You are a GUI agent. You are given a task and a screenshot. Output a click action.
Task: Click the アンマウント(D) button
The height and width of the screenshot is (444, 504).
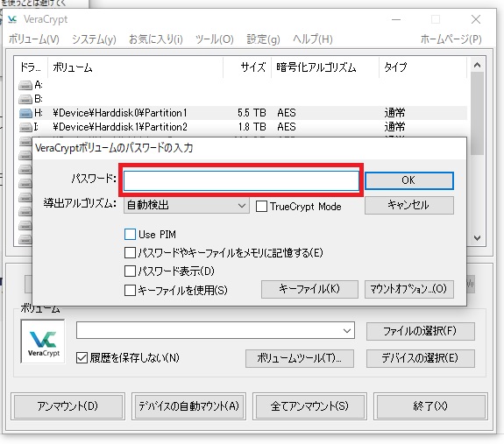[x=67, y=406]
